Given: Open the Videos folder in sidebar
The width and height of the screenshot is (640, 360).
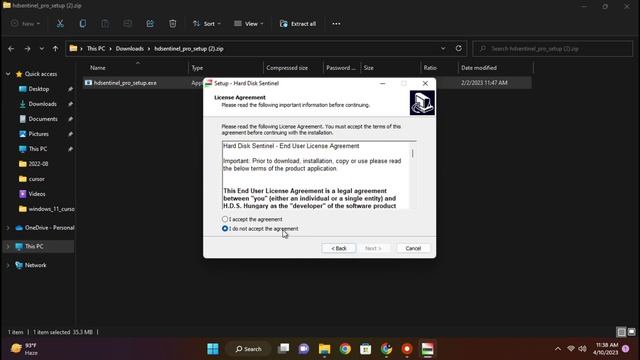Looking at the screenshot, I should 37,194.
